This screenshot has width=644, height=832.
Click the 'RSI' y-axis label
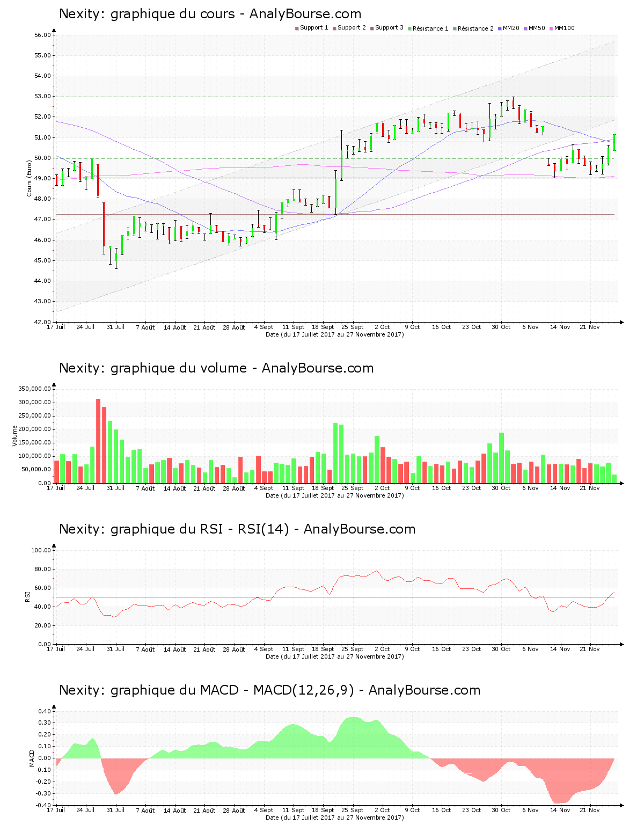27,596
